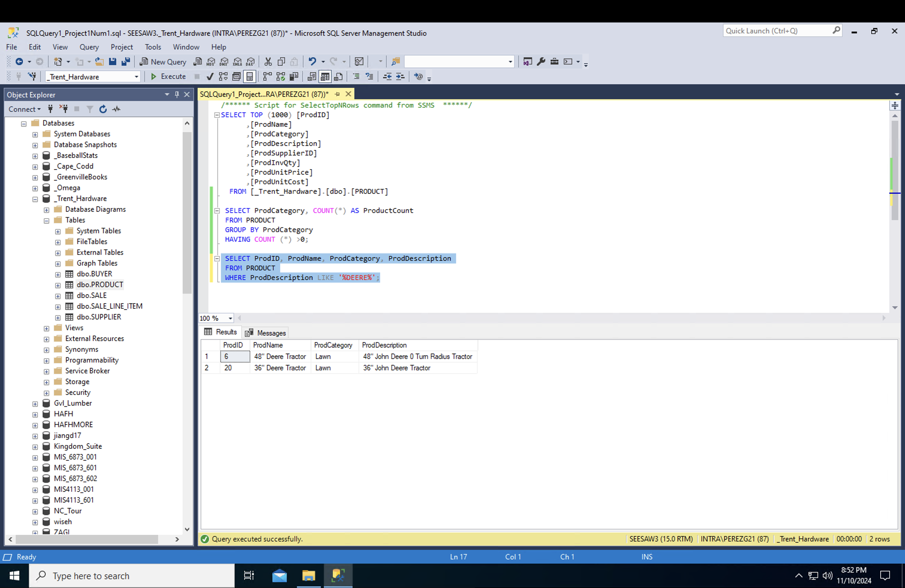The width and height of the screenshot is (905, 588).
Task: Click New Query in the toolbar
Action: pos(163,62)
